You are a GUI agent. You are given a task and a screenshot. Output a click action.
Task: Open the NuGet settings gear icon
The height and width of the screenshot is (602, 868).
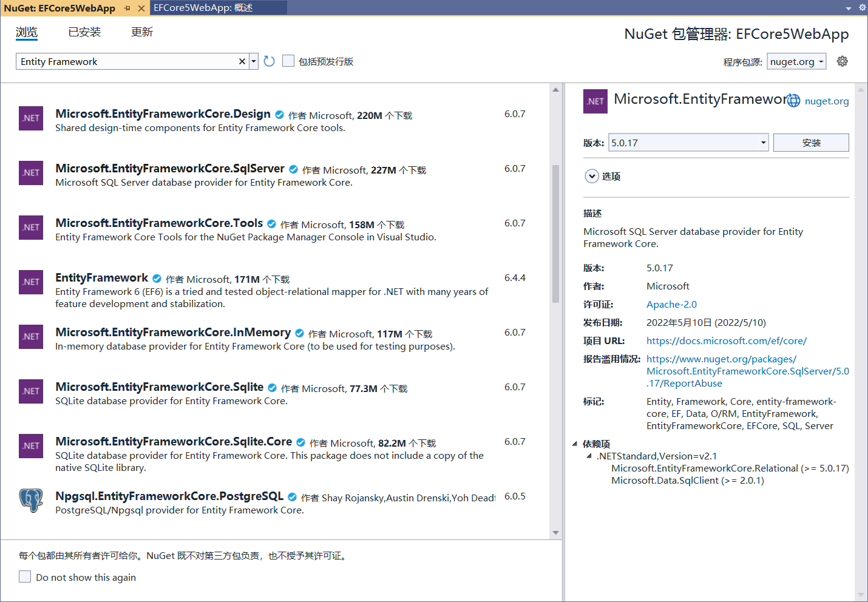(842, 61)
